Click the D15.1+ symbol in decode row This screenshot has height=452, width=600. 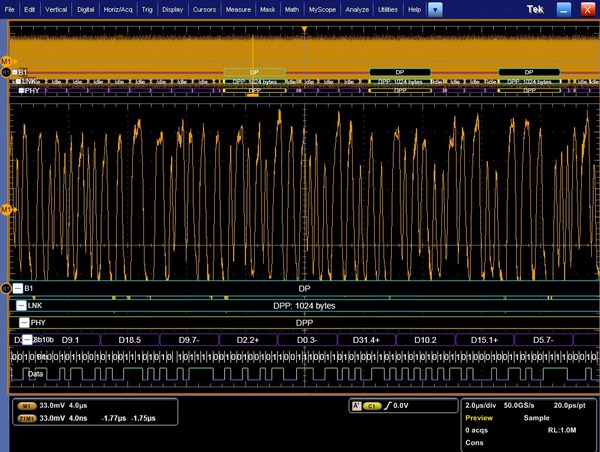click(484, 340)
